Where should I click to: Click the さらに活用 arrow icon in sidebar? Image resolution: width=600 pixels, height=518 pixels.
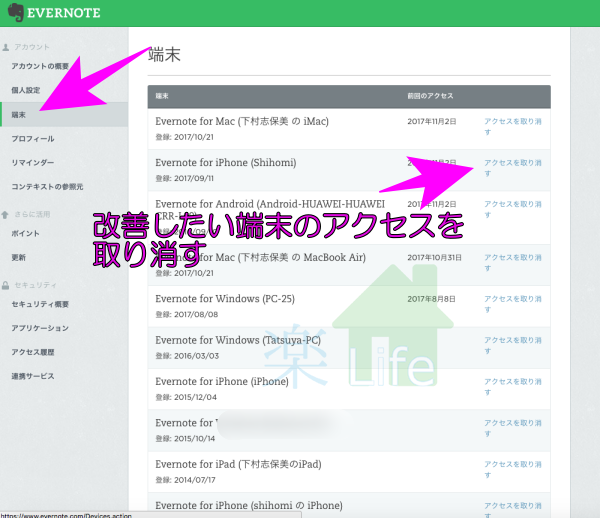5,215
